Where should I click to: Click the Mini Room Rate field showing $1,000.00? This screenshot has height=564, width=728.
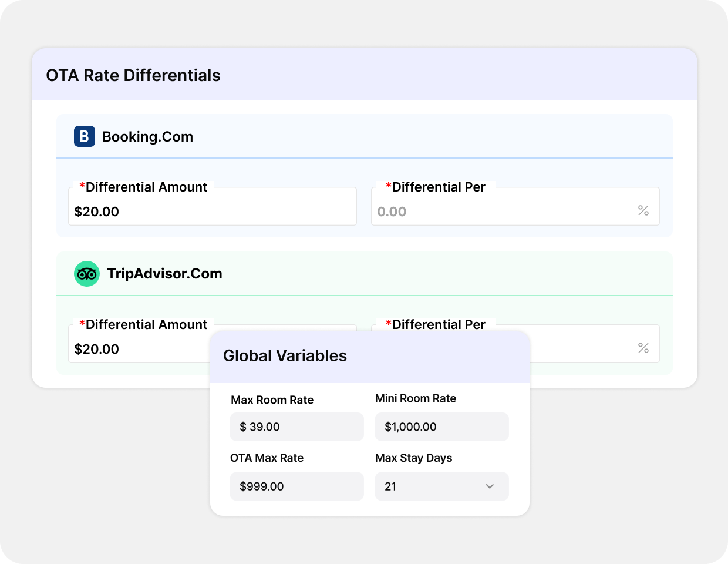tap(442, 427)
